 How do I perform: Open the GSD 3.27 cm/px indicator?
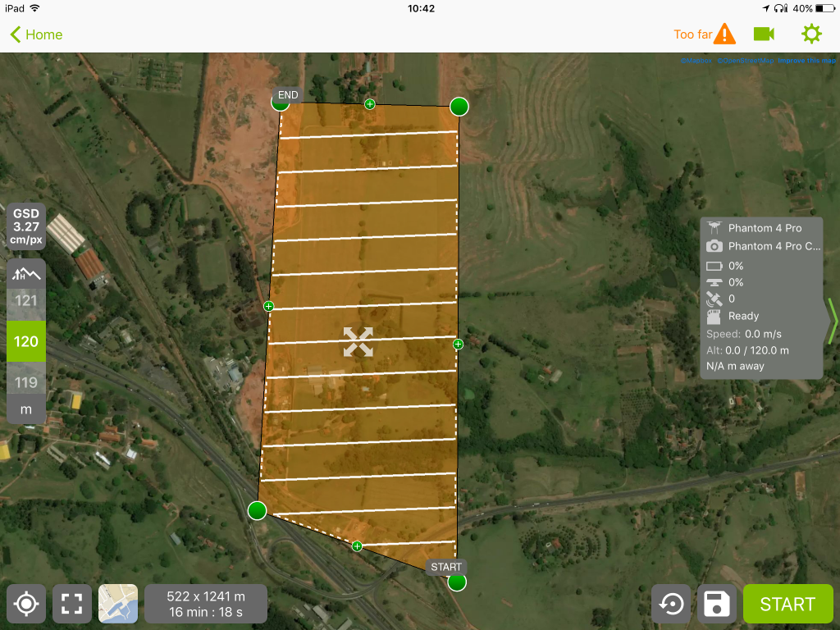click(25, 226)
